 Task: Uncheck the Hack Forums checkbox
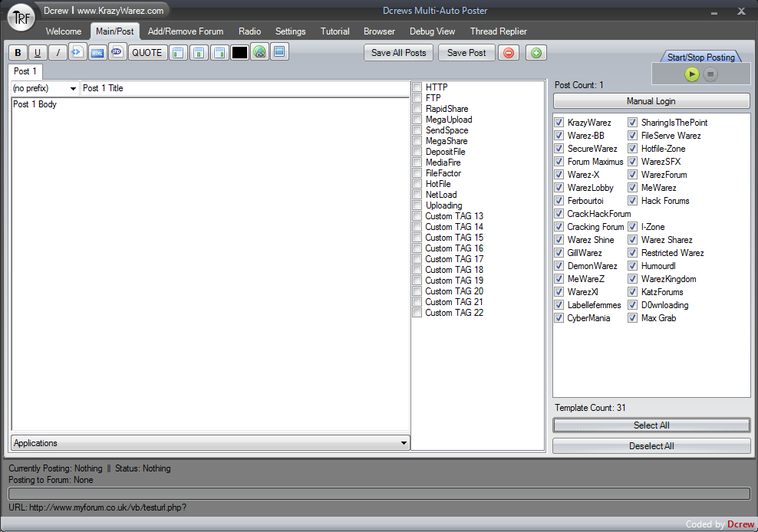click(632, 201)
